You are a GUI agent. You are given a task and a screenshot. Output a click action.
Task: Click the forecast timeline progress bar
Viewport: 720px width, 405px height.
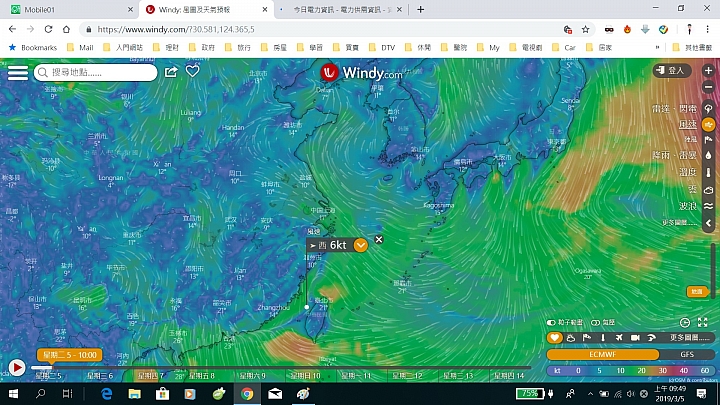coord(280,368)
